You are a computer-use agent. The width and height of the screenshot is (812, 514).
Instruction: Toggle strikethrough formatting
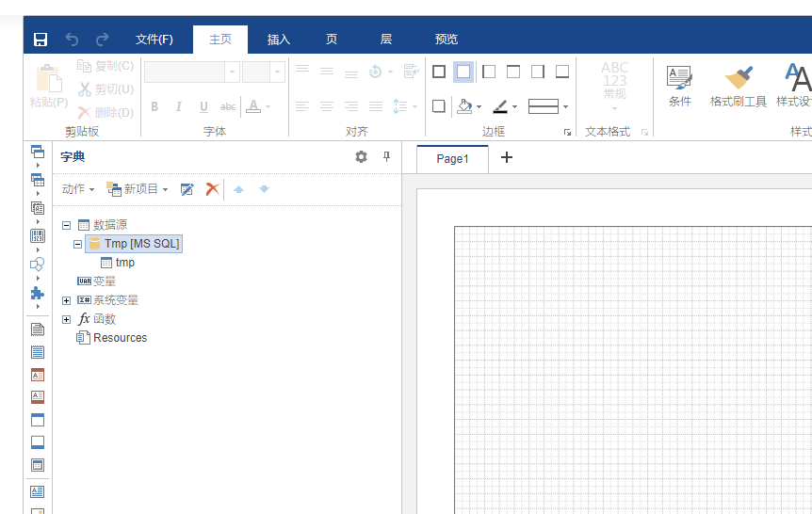(x=228, y=106)
